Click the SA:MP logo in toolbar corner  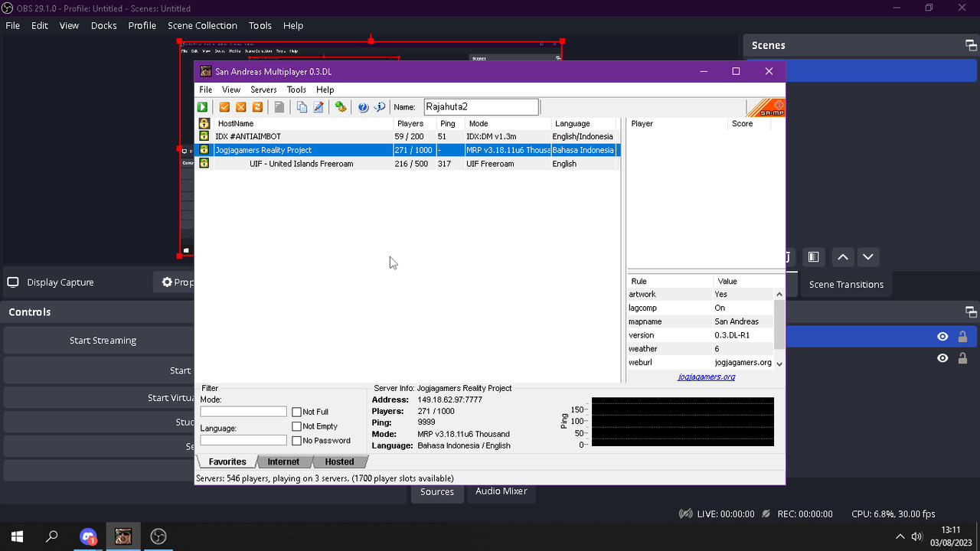pyautogui.click(x=766, y=108)
